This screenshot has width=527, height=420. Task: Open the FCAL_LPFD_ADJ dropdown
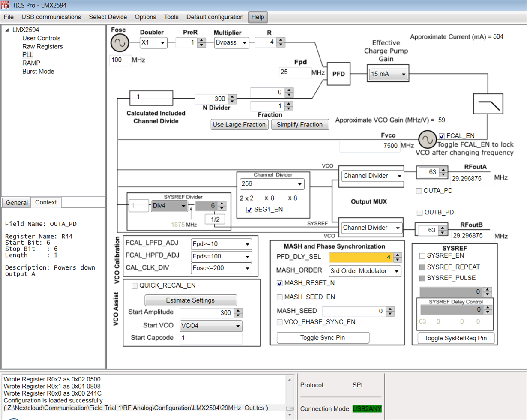coord(221,244)
